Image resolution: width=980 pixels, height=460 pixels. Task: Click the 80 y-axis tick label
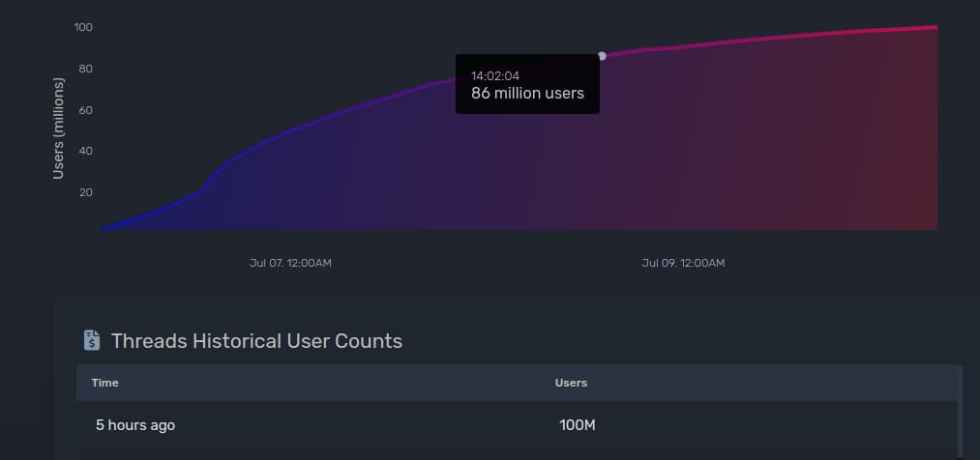(x=86, y=69)
